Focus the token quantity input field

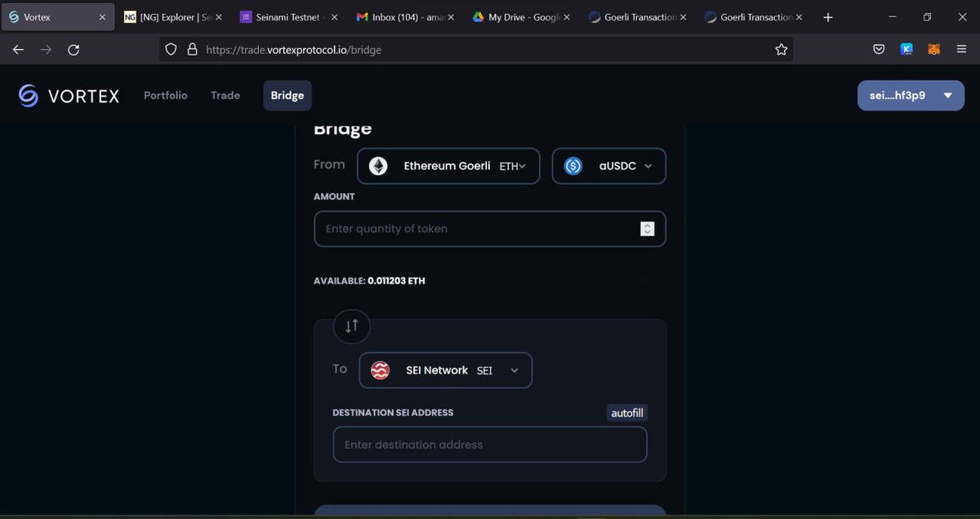[x=490, y=229]
